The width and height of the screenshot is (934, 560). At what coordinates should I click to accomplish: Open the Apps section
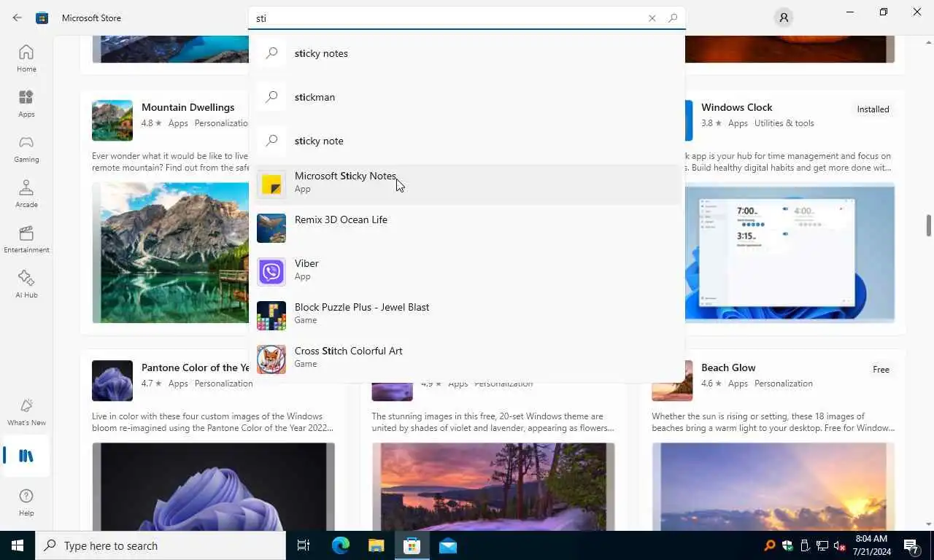26,104
